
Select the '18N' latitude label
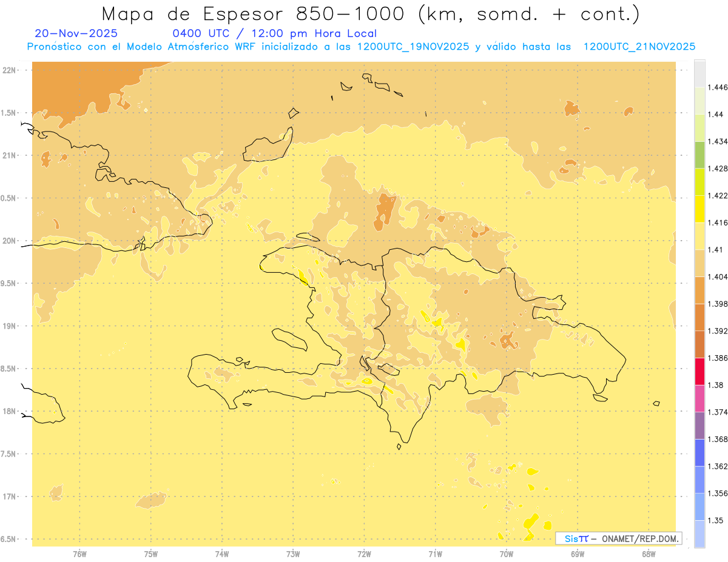[10, 411]
